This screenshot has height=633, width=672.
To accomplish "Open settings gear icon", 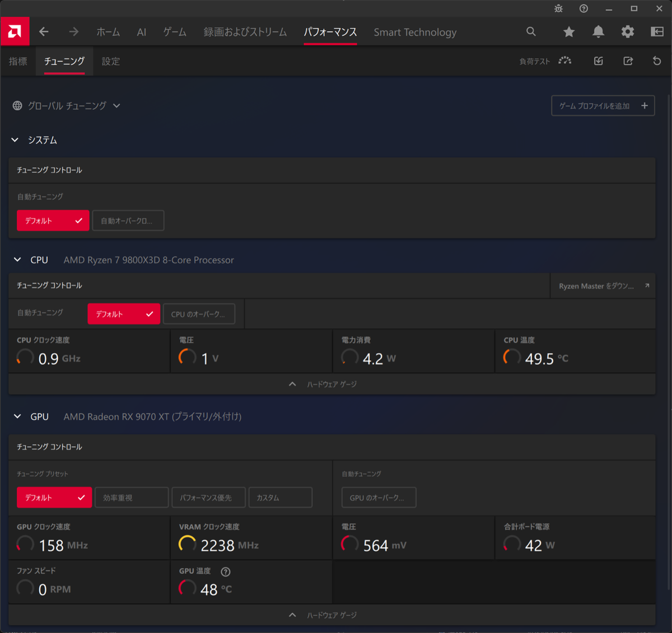I will point(628,32).
